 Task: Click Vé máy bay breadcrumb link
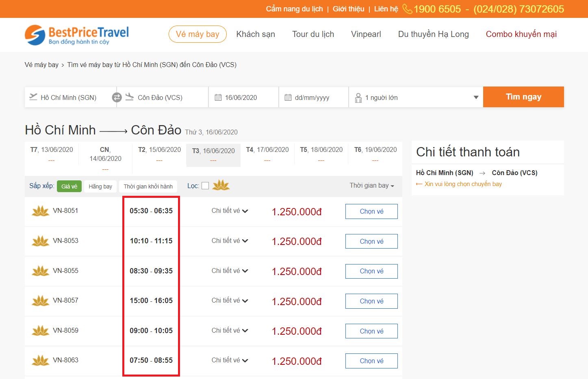(x=41, y=65)
